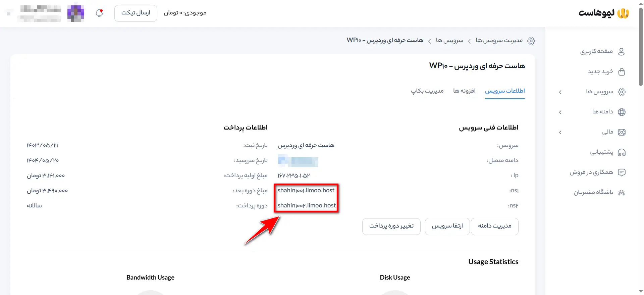
Task: Click the headset icon for پشتیبانی
Action: [x=622, y=153]
